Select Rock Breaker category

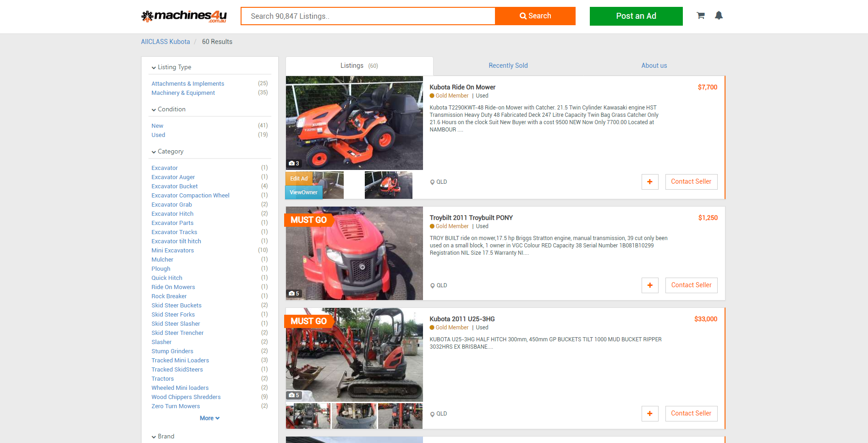click(169, 296)
